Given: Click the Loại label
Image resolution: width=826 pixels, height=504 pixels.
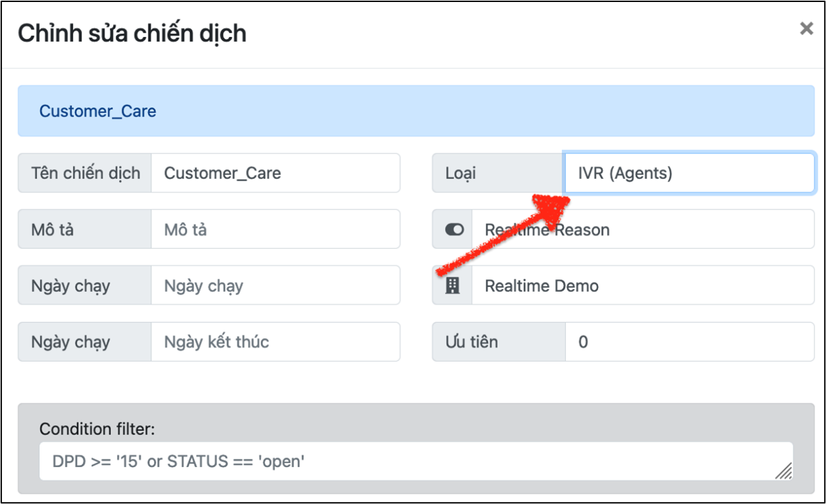Looking at the screenshot, I should click(x=460, y=173).
